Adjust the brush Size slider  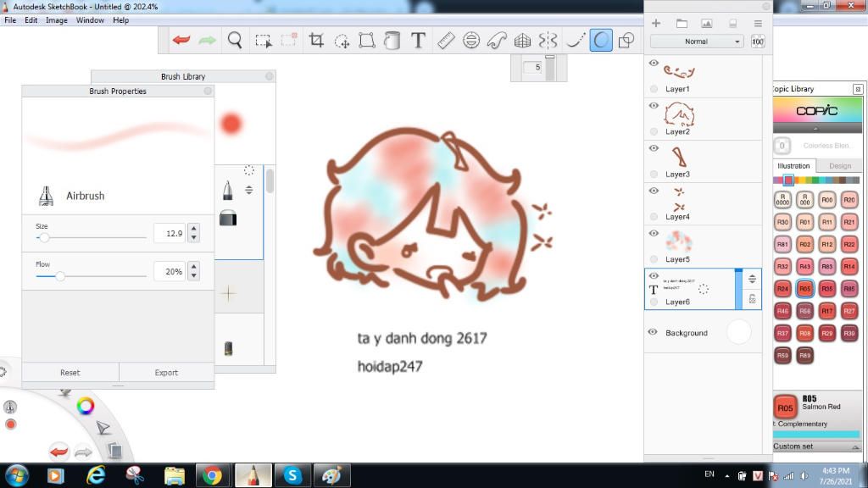point(44,237)
